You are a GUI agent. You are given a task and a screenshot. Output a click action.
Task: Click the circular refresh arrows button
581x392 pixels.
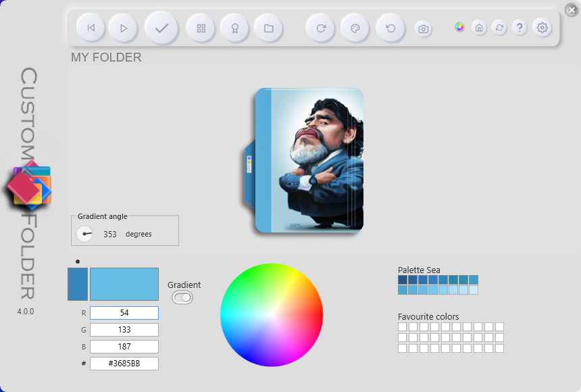(499, 28)
